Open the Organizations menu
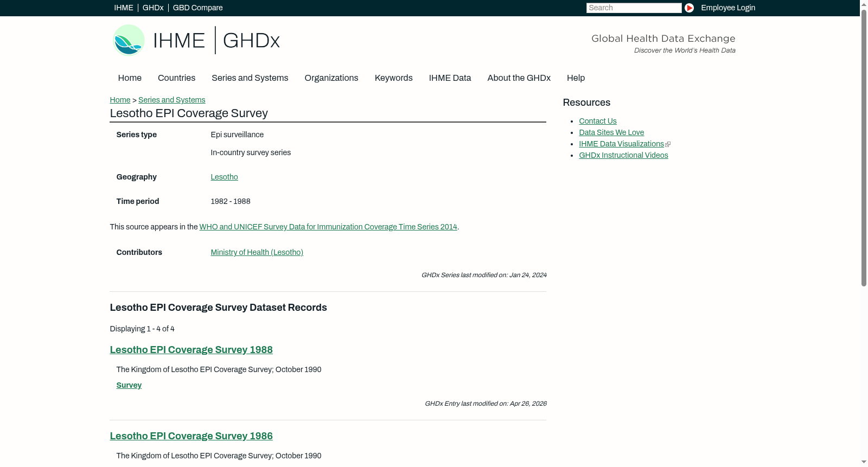Screen dimensions: 868x467 click(331, 78)
